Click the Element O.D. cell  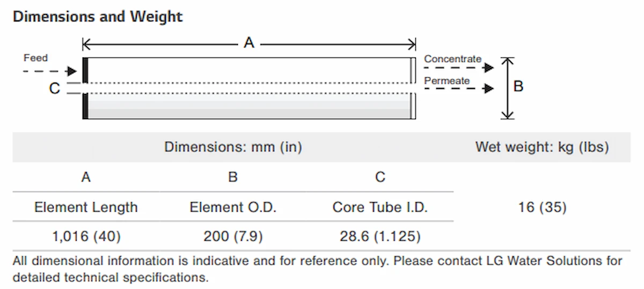233,208
